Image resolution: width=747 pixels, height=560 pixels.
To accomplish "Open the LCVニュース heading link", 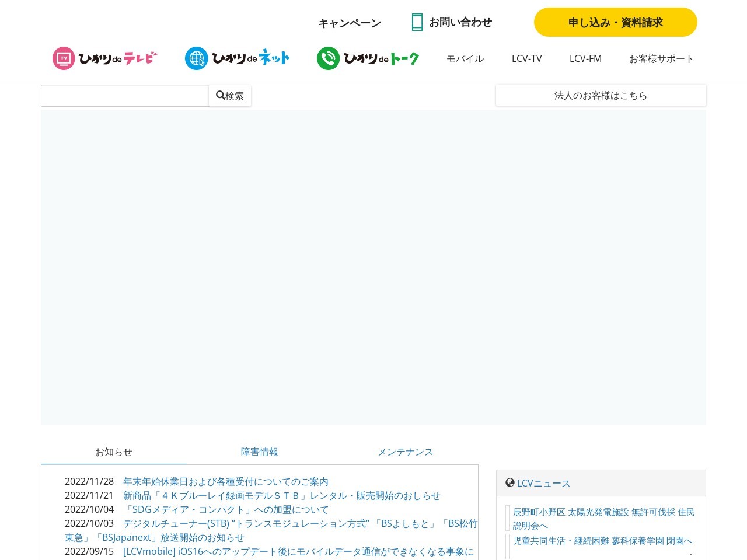I will [x=543, y=483].
